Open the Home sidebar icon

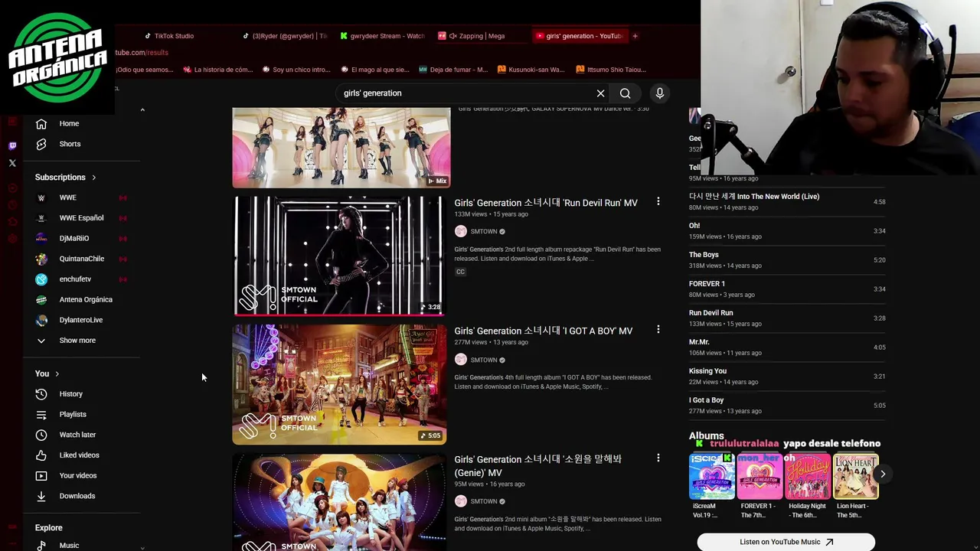click(41, 123)
